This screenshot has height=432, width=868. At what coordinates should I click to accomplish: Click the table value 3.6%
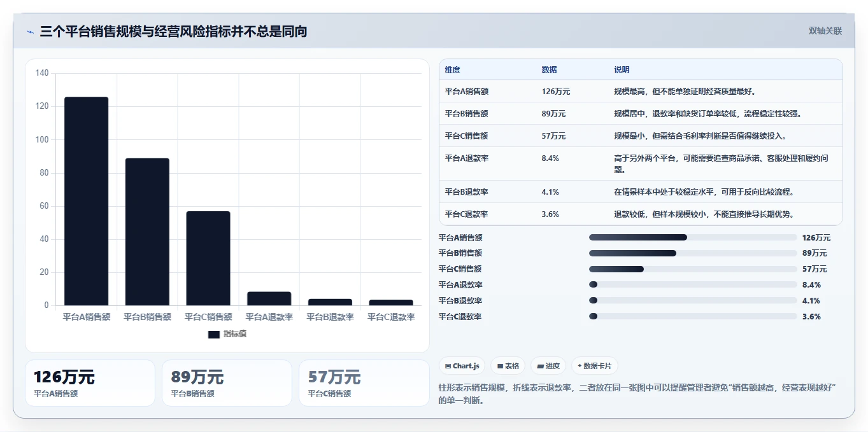pyautogui.click(x=550, y=214)
